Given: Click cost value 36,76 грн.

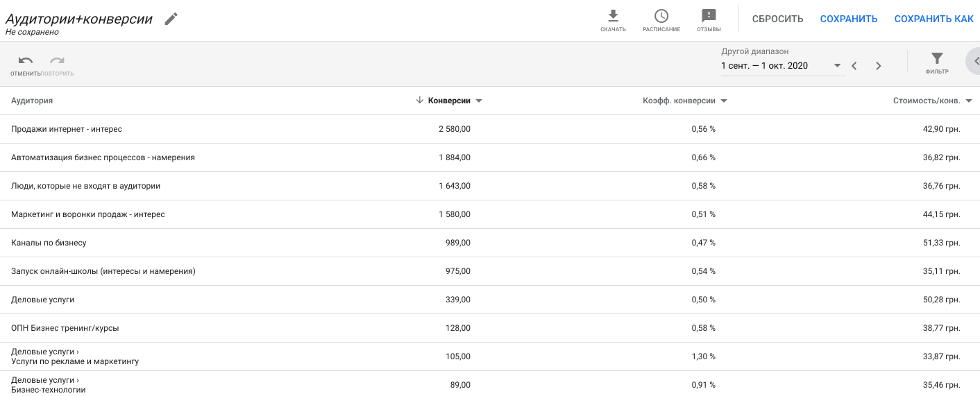Looking at the screenshot, I should coord(942,186).
